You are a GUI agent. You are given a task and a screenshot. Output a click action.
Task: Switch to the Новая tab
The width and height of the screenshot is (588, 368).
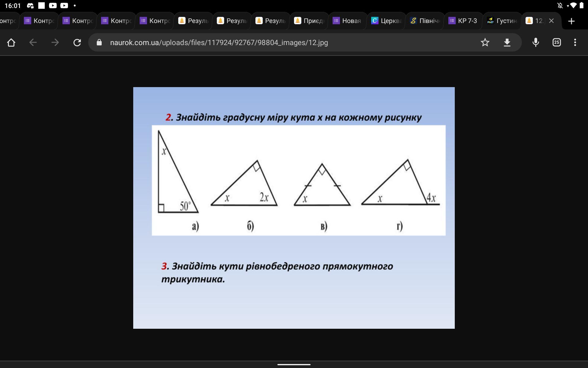tap(347, 21)
